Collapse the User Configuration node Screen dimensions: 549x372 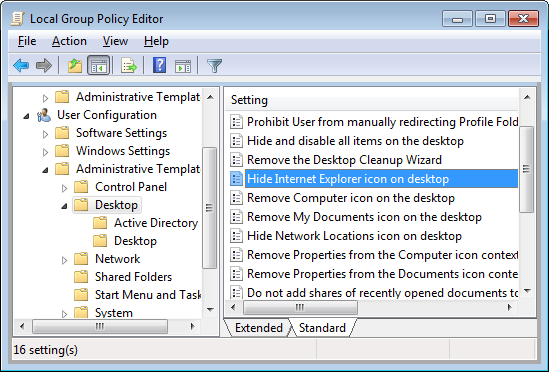click(x=26, y=116)
